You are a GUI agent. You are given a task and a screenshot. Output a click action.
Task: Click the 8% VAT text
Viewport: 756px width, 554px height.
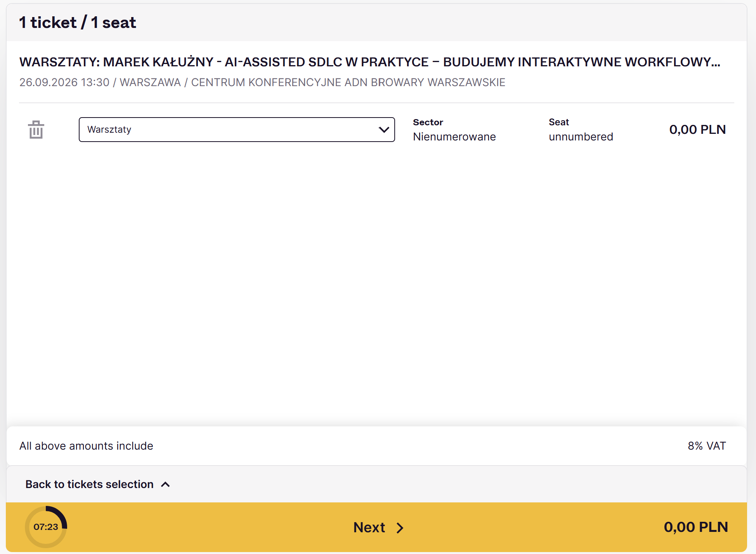point(707,446)
